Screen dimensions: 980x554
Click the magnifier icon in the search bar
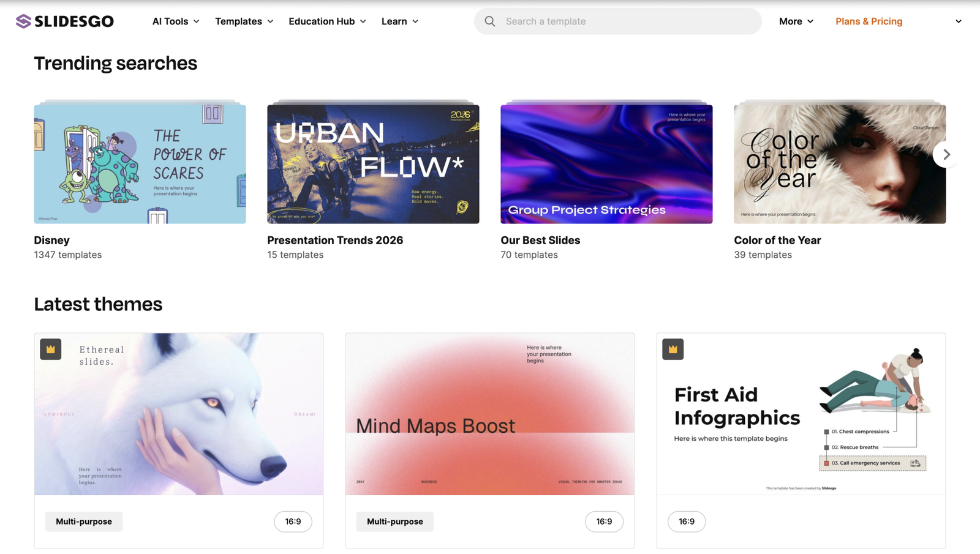point(489,21)
